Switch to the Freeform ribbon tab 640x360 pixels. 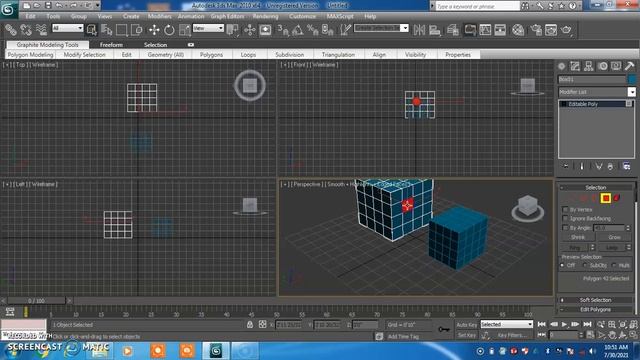(111, 44)
